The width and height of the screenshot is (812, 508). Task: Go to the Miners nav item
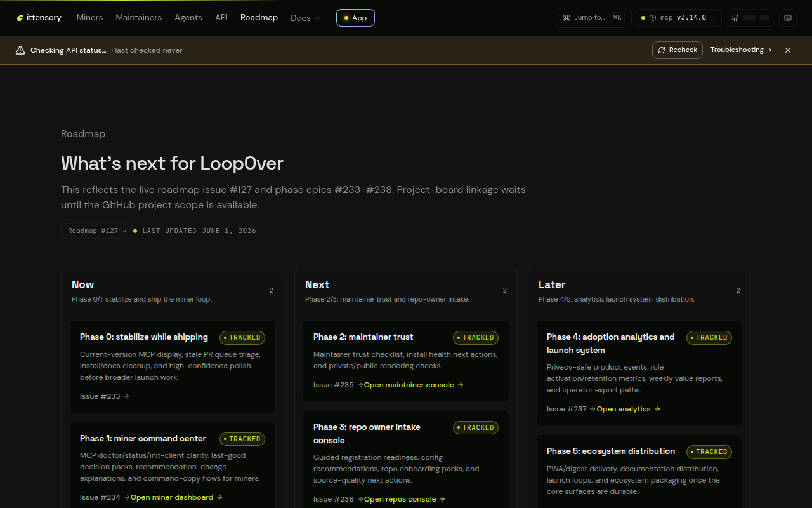pos(89,18)
